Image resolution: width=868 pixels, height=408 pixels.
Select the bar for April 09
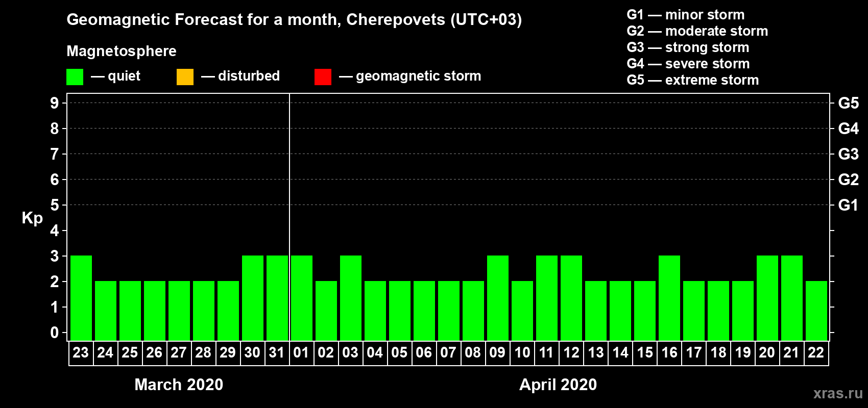coord(498,298)
